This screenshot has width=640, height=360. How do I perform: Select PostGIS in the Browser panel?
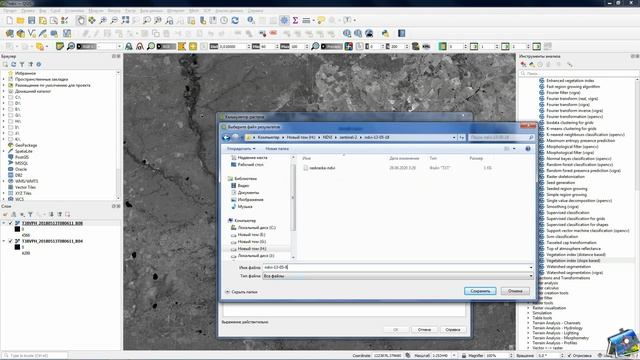tap(22, 157)
